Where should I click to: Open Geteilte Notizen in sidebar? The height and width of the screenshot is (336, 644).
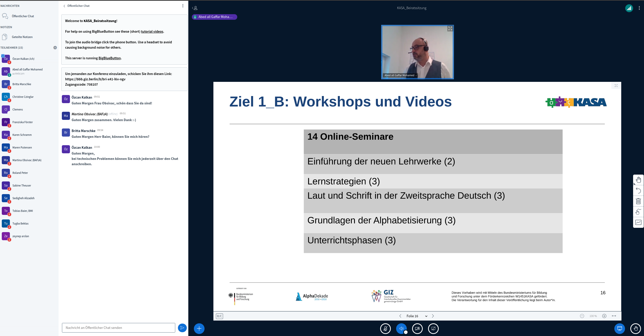[22, 37]
